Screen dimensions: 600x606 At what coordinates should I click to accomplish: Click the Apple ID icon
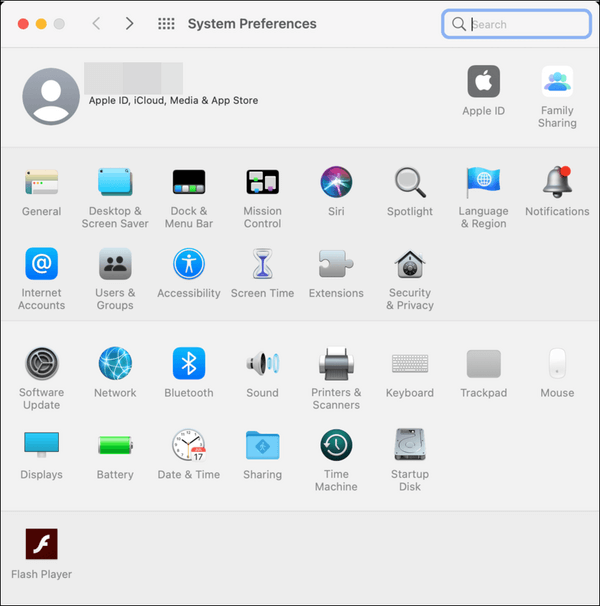point(484,82)
